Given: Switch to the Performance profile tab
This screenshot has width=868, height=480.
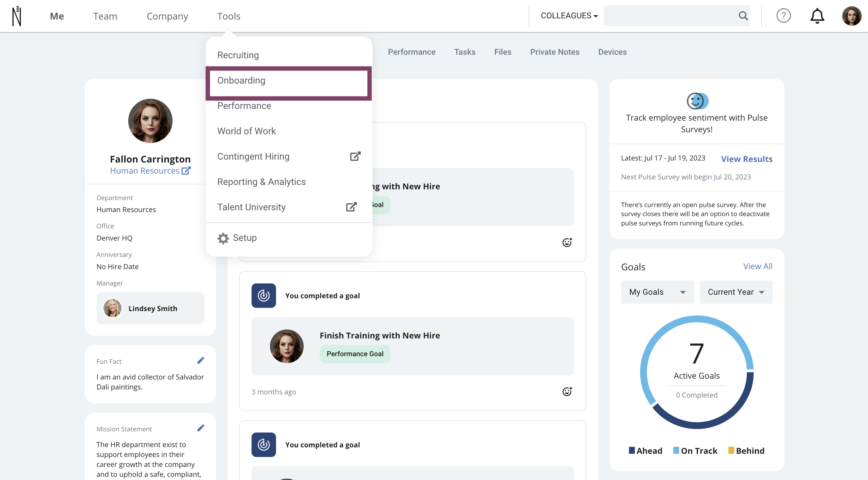Looking at the screenshot, I should pyautogui.click(x=412, y=52).
